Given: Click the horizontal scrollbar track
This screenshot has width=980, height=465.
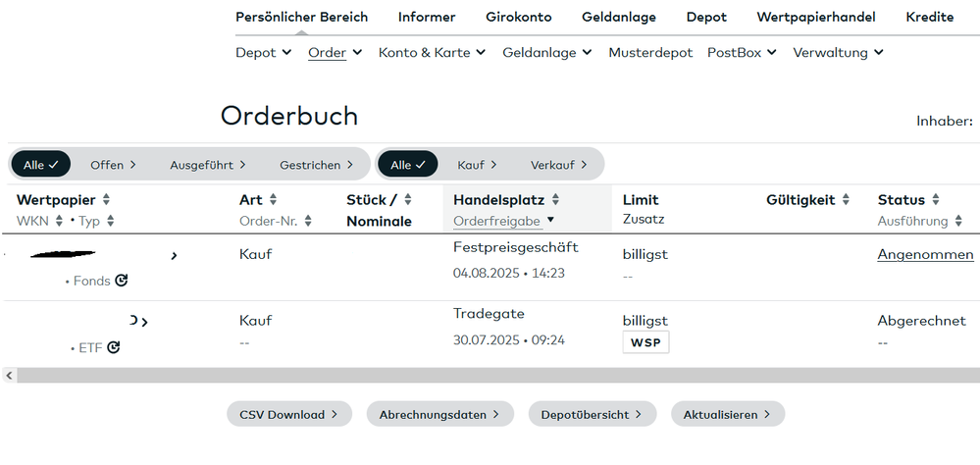Looking at the screenshot, I should click(x=490, y=375).
